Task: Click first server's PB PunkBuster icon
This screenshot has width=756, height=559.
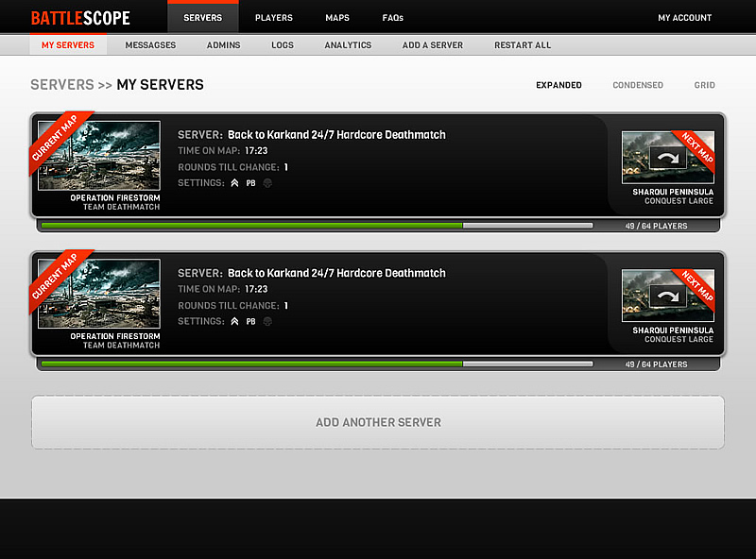Action: pyautogui.click(x=250, y=183)
